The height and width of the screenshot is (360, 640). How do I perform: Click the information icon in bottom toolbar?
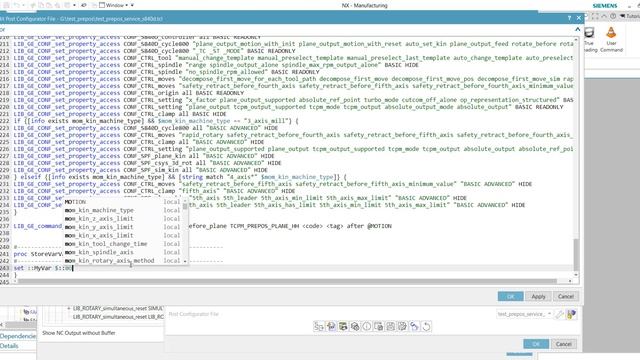(x=367, y=327)
